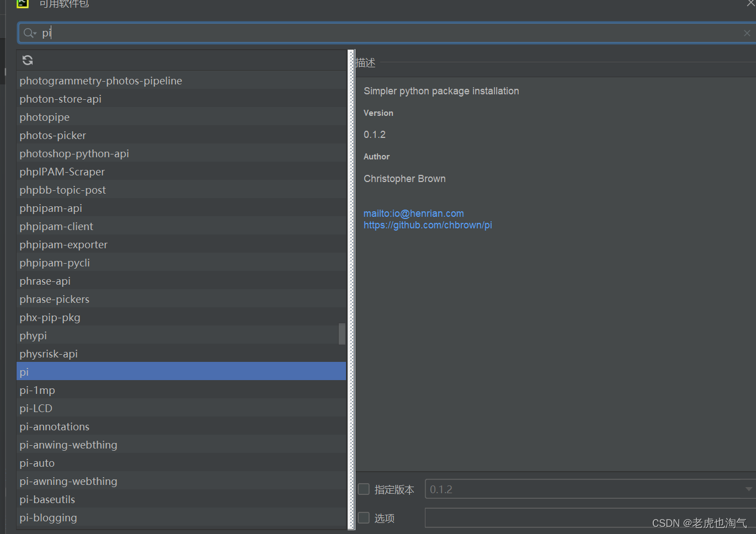Select photogrammetry-photos-pipeline package
This screenshot has width=756, height=534.
click(x=101, y=81)
